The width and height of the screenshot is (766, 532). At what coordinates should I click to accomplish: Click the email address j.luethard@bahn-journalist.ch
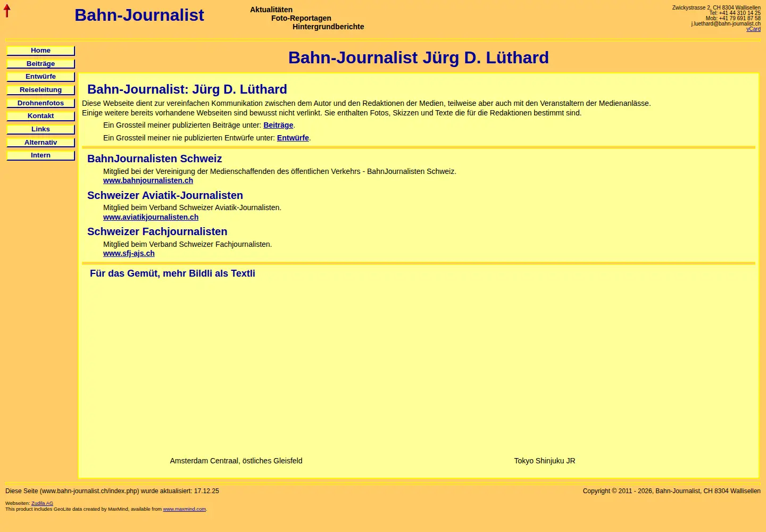pyautogui.click(x=726, y=24)
